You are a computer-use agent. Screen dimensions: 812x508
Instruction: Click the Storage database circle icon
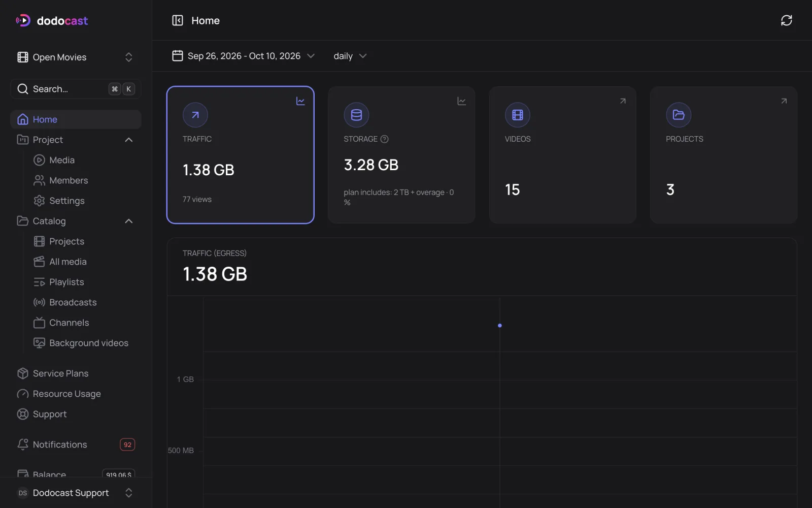pyautogui.click(x=356, y=115)
